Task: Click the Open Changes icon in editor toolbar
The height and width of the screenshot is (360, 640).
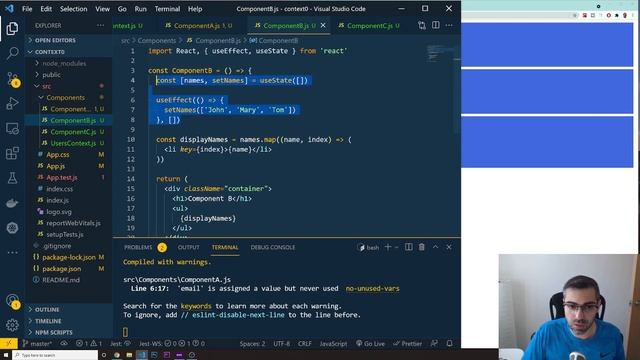Action: 422,25
